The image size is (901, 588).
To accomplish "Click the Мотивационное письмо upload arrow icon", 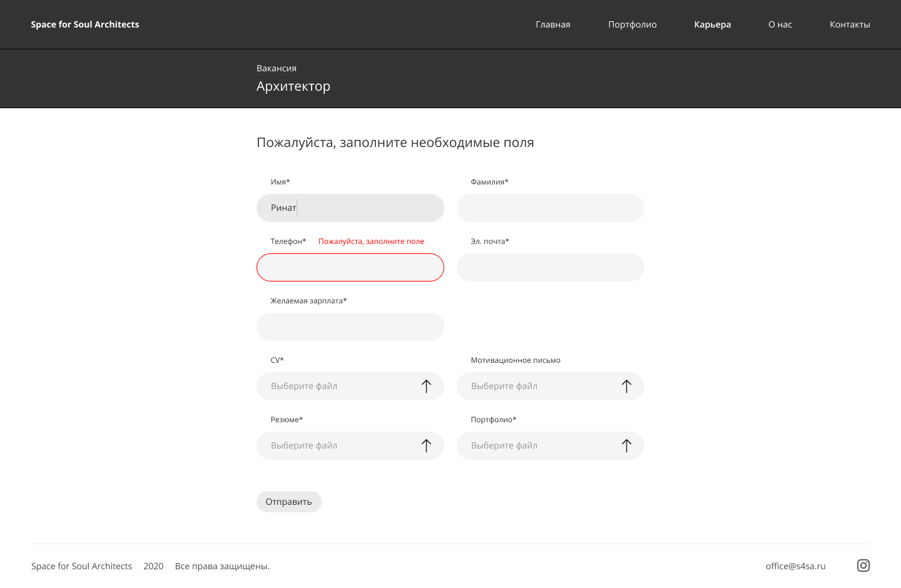I will click(x=626, y=386).
